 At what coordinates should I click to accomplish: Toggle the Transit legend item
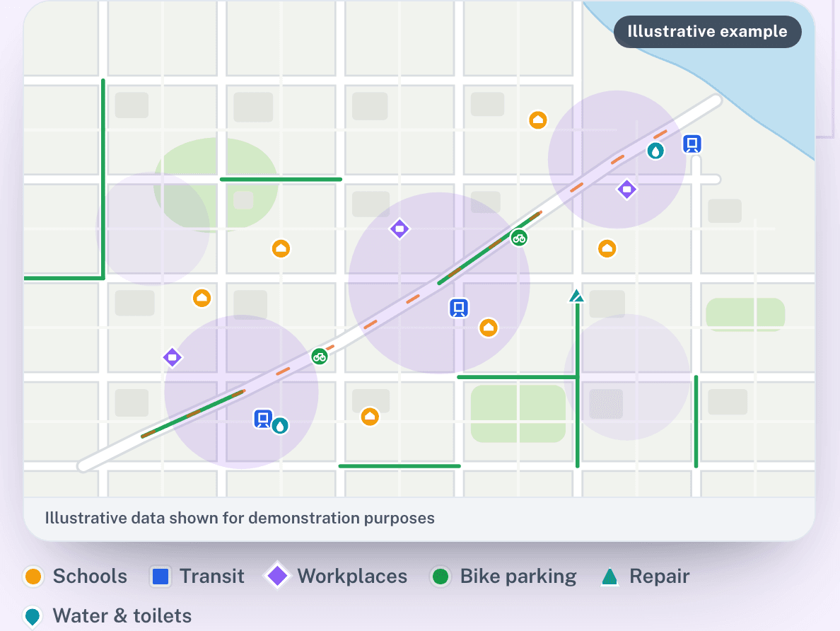click(x=197, y=577)
